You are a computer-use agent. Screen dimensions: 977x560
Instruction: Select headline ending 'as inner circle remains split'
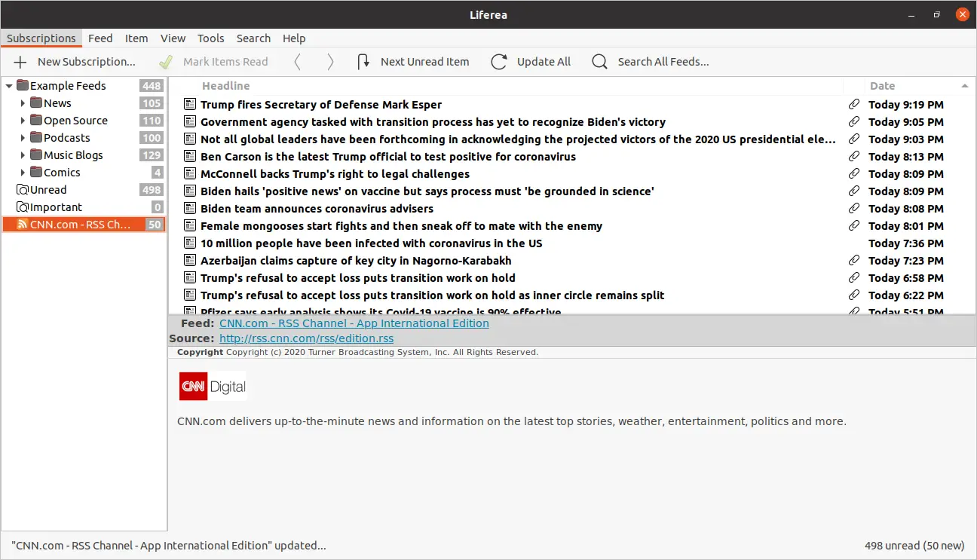click(x=433, y=295)
